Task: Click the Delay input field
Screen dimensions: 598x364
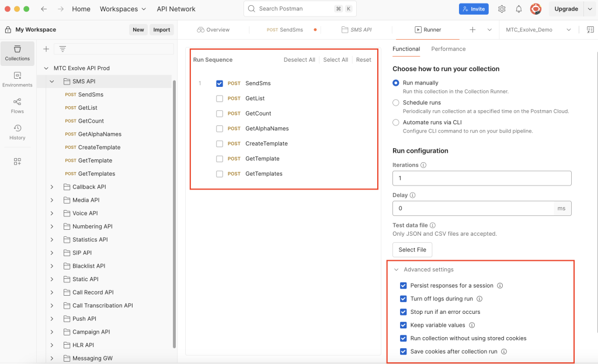Action: point(482,208)
